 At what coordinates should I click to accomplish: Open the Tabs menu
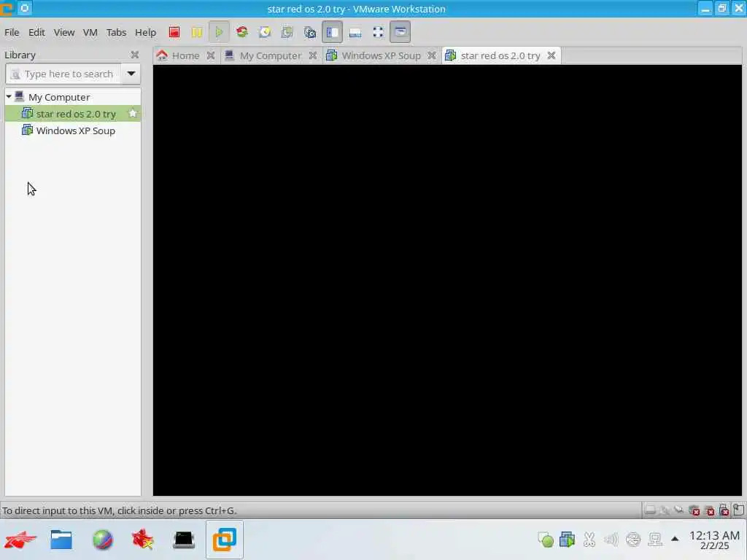click(116, 32)
